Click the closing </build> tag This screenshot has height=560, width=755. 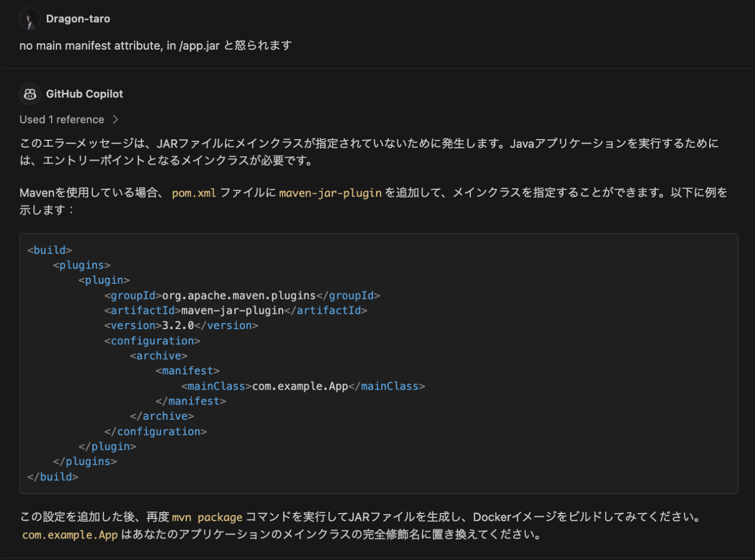[53, 477]
